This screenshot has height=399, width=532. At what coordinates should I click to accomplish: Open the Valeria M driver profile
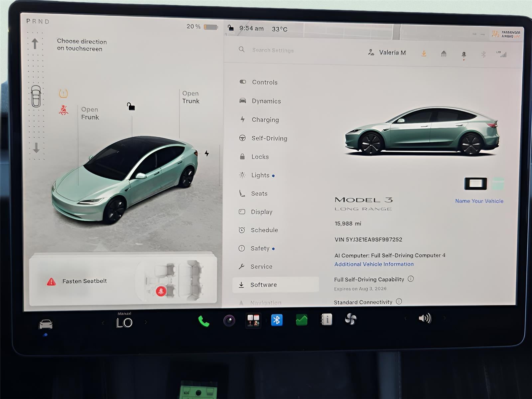pos(387,53)
